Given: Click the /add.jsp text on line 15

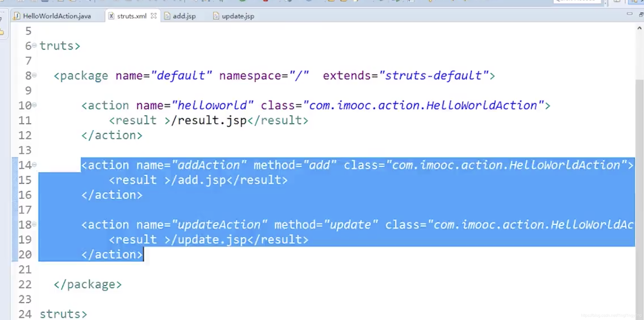Looking at the screenshot, I should click(x=198, y=180).
